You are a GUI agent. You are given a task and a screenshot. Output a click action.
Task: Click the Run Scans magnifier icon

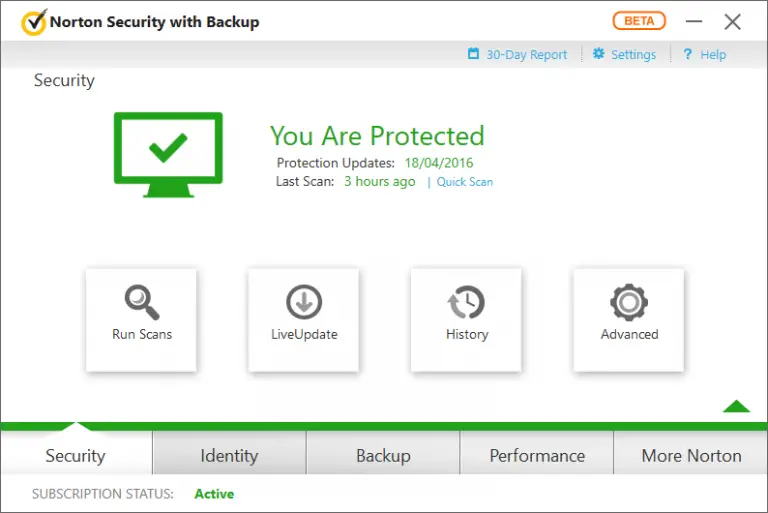pyautogui.click(x=141, y=302)
